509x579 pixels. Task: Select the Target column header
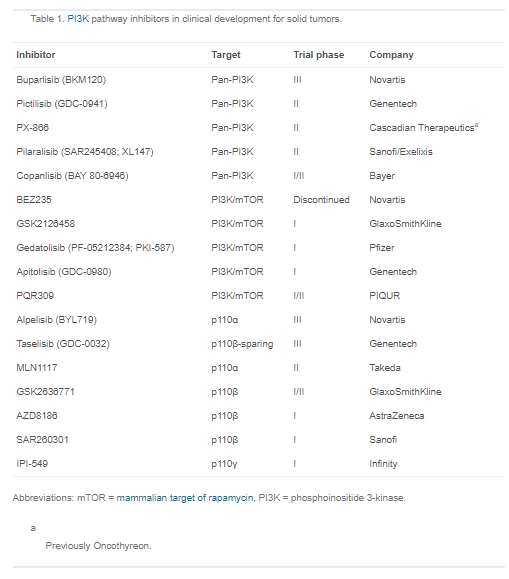226,55
